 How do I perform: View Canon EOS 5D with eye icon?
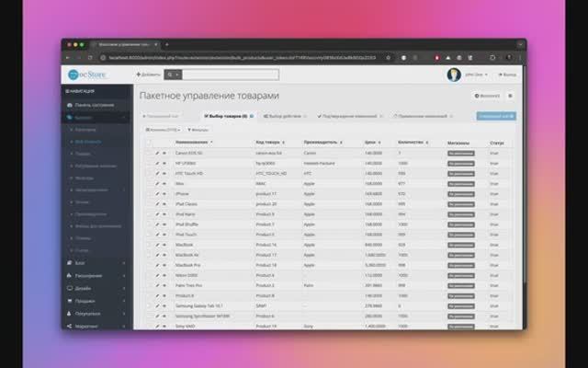click(x=164, y=153)
